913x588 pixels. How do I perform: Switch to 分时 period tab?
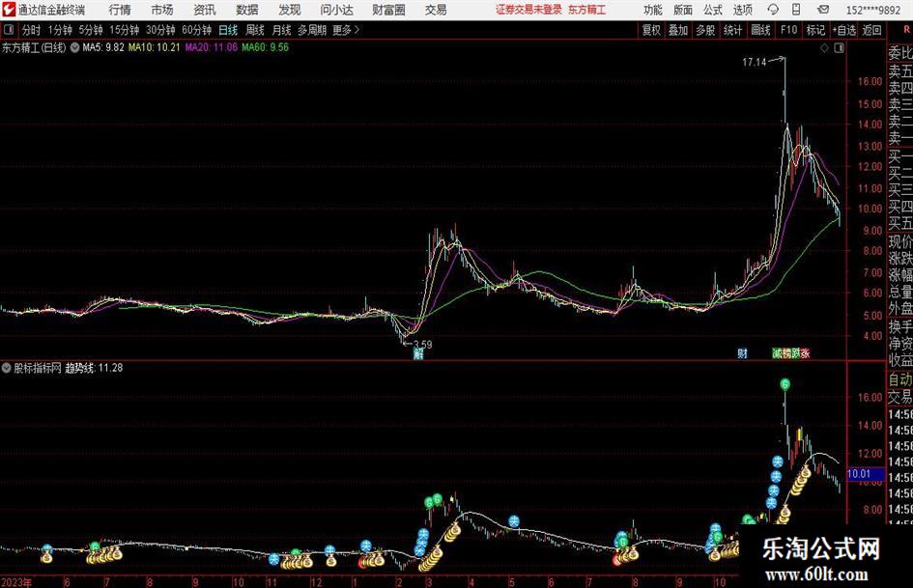pos(32,30)
